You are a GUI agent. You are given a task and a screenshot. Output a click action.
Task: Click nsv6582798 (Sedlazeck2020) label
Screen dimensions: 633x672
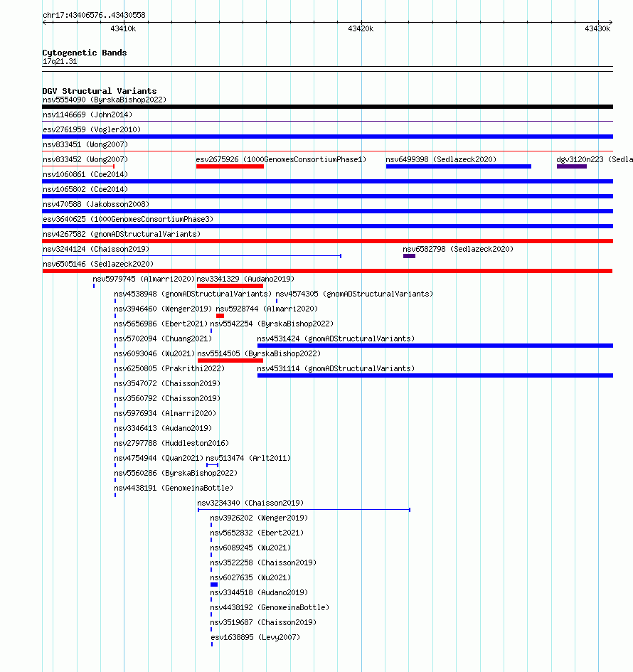click(x=458, y=249)
